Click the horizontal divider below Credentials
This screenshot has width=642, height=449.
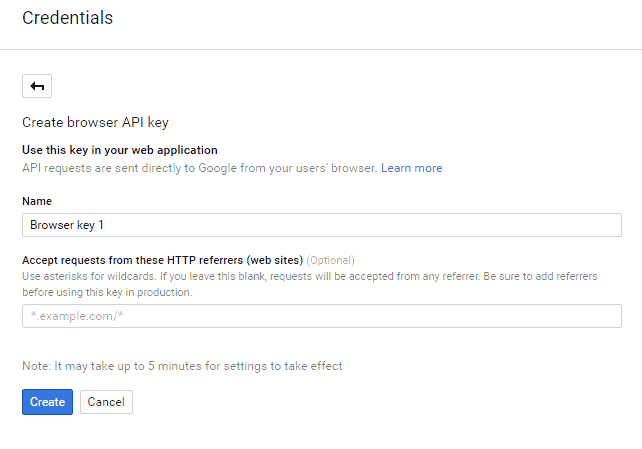(x=321, y=50)
